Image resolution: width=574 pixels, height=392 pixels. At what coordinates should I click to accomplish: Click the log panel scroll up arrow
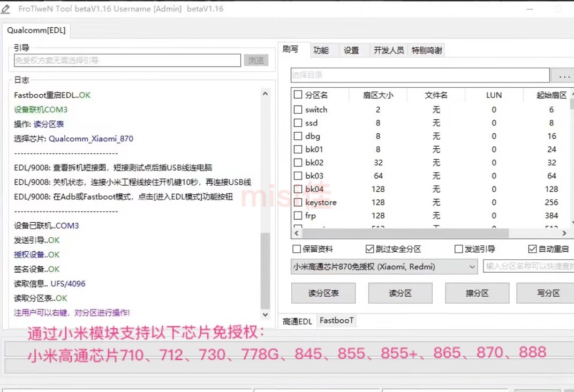[265, 94]
